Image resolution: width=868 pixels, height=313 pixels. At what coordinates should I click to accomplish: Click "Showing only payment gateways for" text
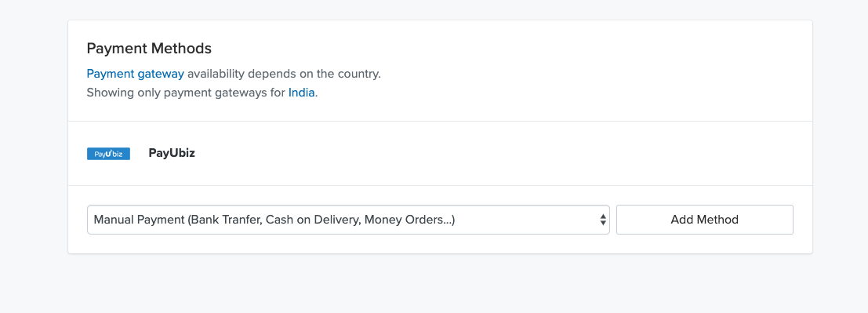(x=186, y=93)
